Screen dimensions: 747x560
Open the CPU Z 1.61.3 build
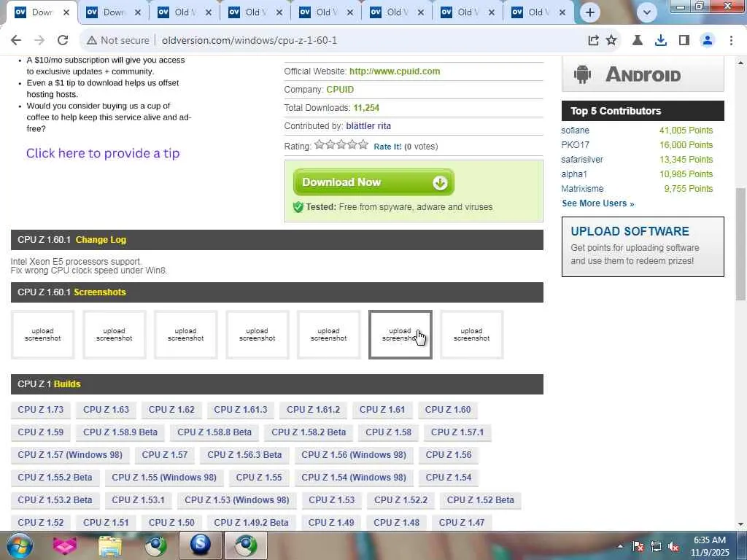pyautogui.click(x=241, y=410)
